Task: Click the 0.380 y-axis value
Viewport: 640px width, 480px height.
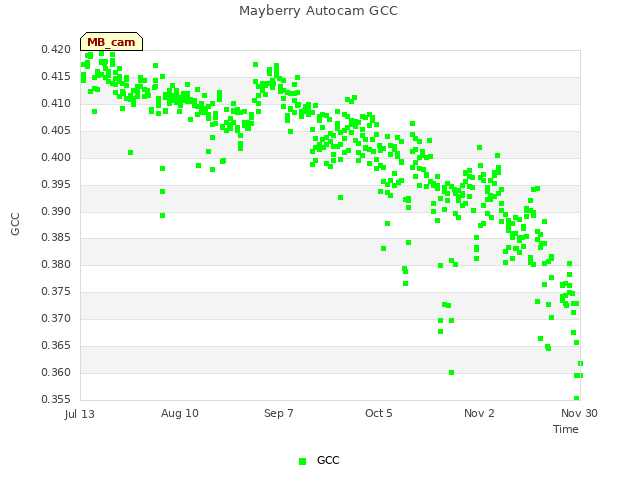Action: point(56,264)
